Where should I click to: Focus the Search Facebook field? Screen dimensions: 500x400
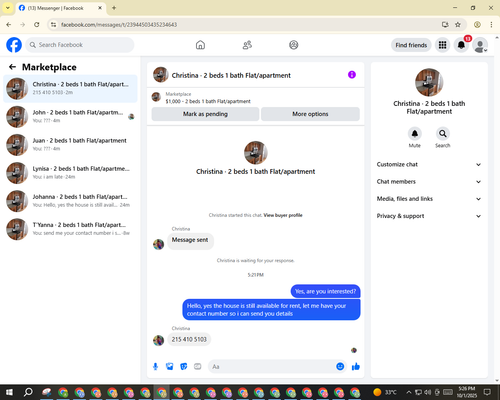coord(80,45)
